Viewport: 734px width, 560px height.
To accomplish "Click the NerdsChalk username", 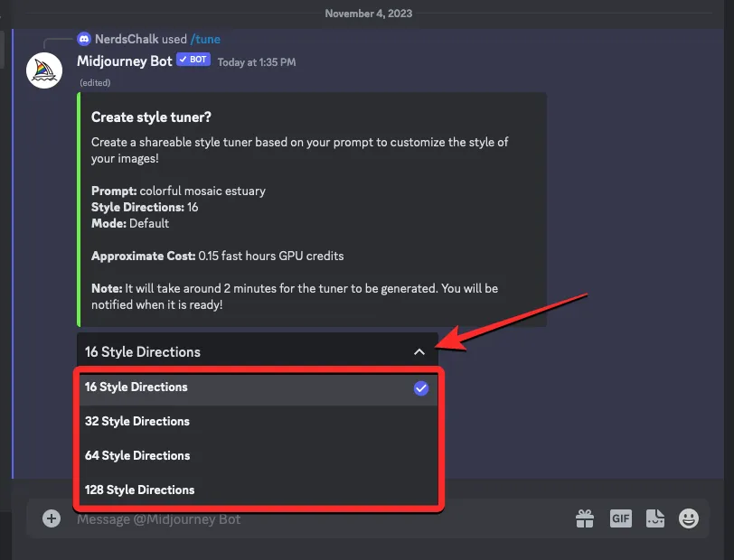I will pos(127,40).
